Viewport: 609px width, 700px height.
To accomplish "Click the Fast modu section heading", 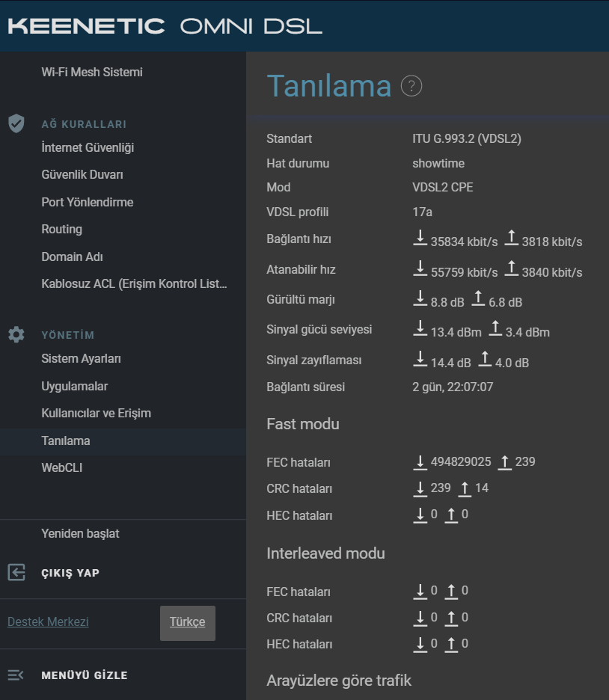I will click(x=303, y=423).
